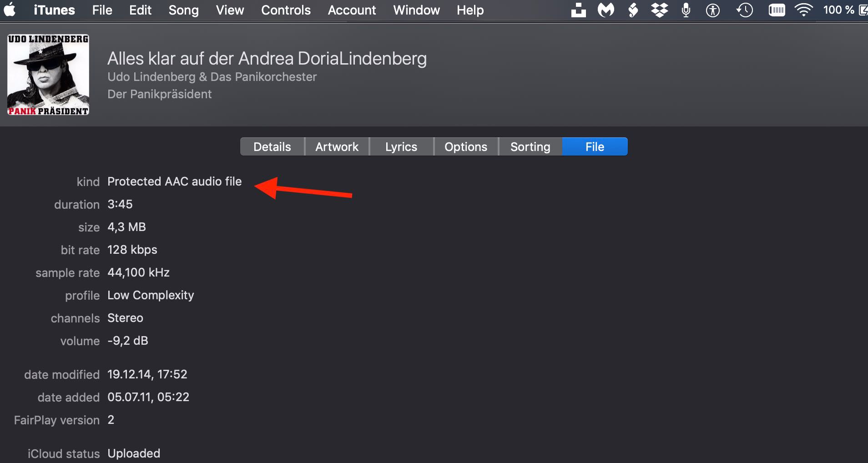Click the volume value -9,2 dB
The width and height of the screenshot is (868, 463).
click(128, 341)
